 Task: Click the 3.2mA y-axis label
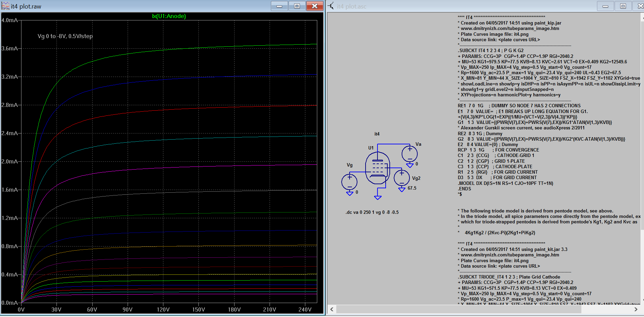click(x=10, y=77)
